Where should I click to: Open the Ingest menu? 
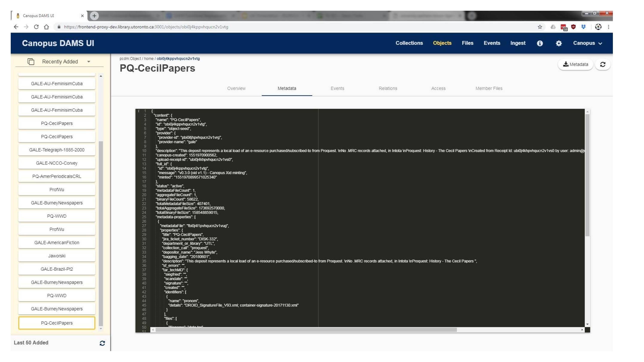518,43
